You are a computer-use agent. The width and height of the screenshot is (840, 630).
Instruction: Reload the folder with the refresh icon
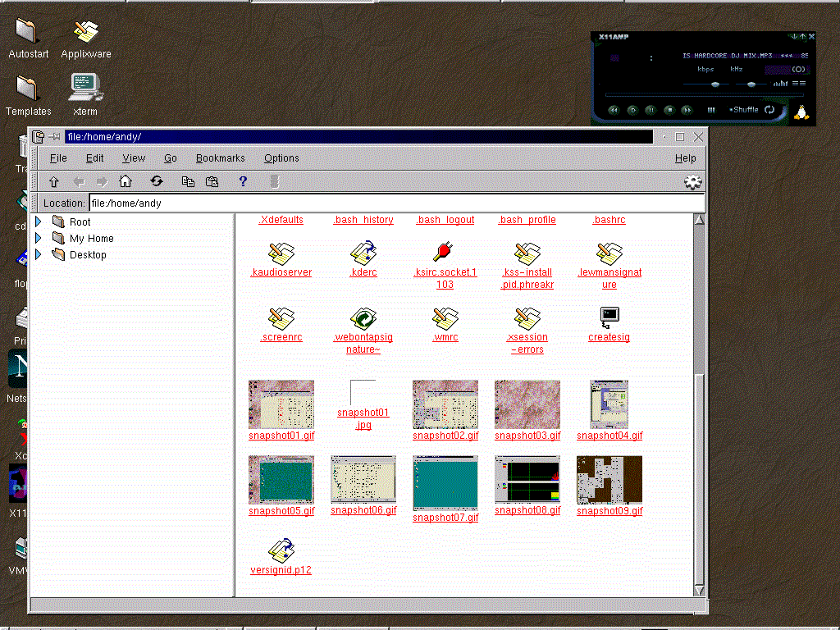coord(157,181)
